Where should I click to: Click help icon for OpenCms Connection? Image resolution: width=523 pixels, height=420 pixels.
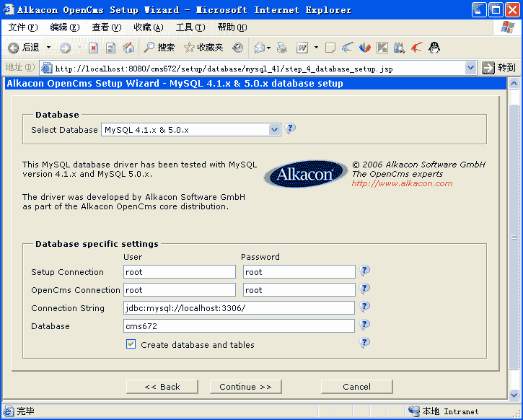(364, 289)
